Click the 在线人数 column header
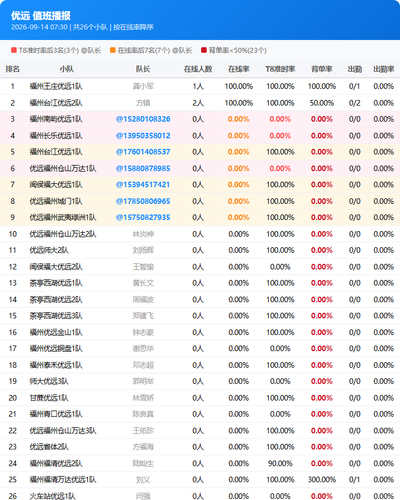This screenshot has height=500, width=400. tap(198, 69)
